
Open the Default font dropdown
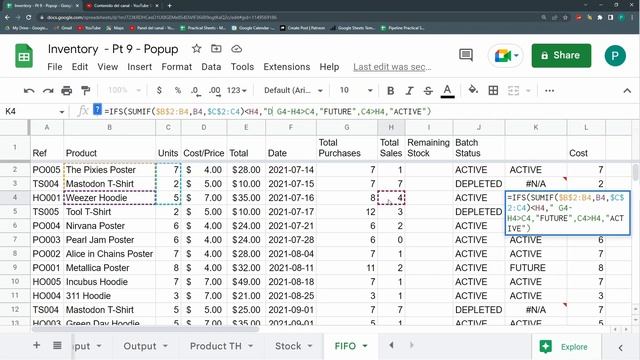click(x=293, y=90)
